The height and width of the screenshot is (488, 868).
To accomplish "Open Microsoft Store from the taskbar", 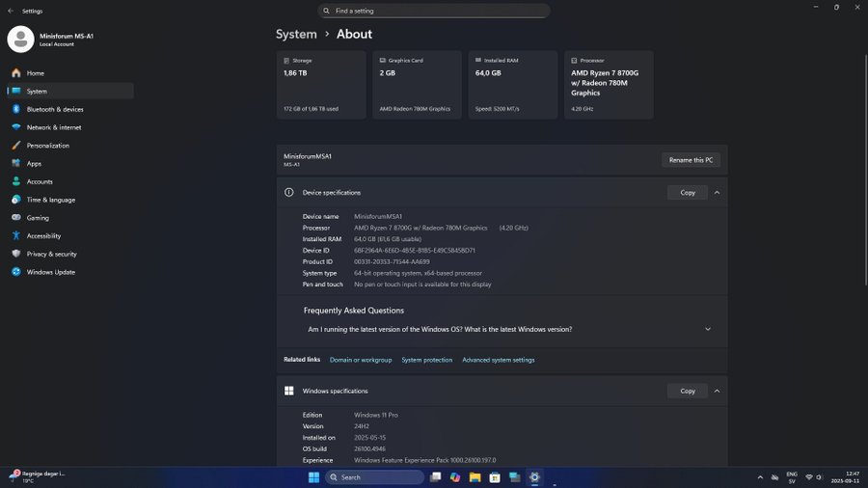I will tap(495, 477).
